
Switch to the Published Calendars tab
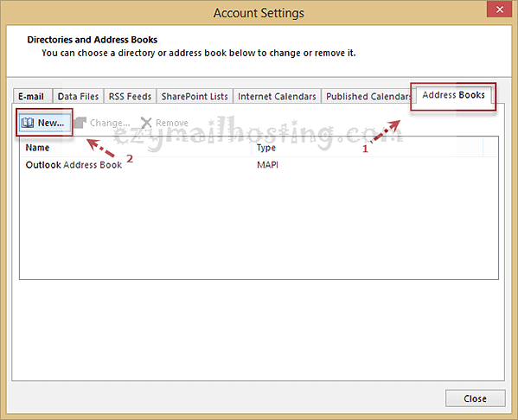pos(368,96)
